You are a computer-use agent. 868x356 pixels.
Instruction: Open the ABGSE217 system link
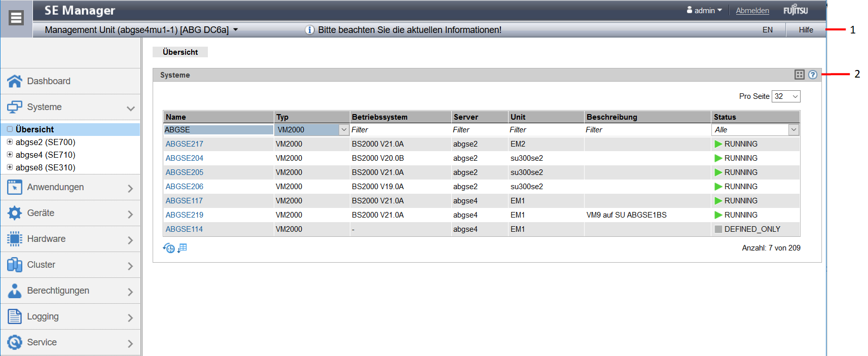pos(184,144)
